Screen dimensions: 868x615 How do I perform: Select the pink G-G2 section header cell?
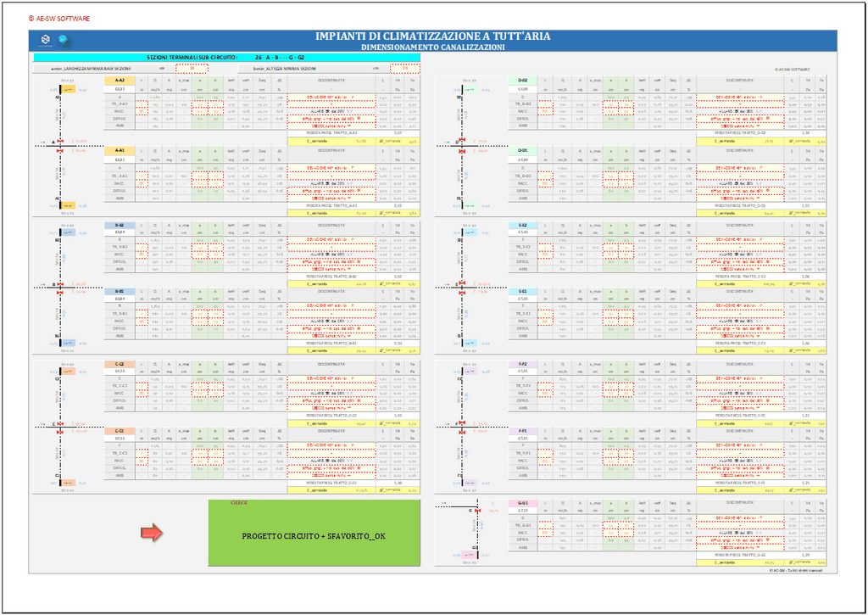pos(523,502)
